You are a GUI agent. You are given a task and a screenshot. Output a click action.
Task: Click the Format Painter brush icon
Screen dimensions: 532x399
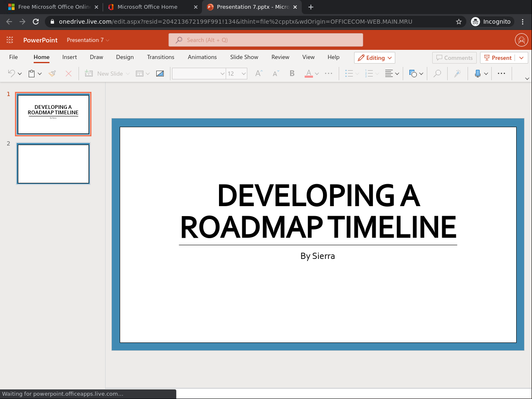pos(52,74)
